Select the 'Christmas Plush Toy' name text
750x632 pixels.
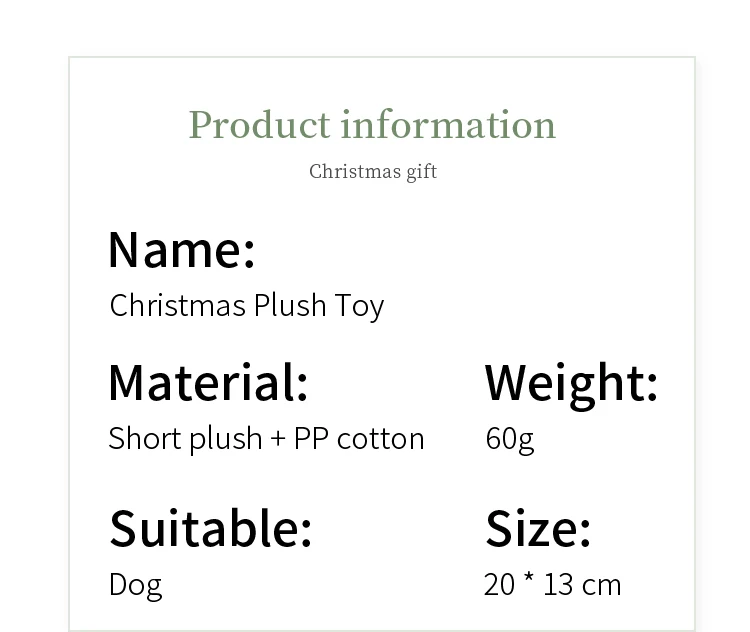pyautogui.click(x=246, y=305)
